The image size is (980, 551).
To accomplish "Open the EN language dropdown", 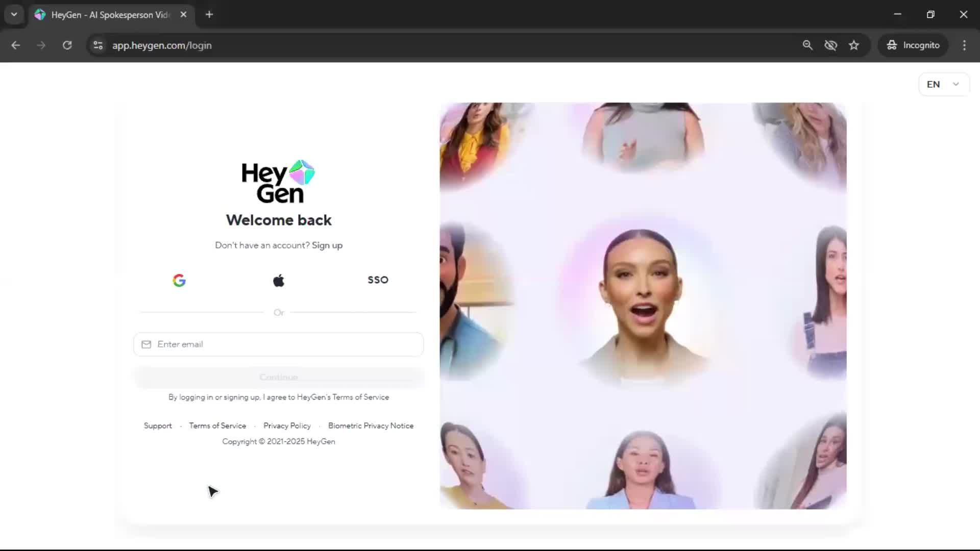I will click(x=943, y=84).
